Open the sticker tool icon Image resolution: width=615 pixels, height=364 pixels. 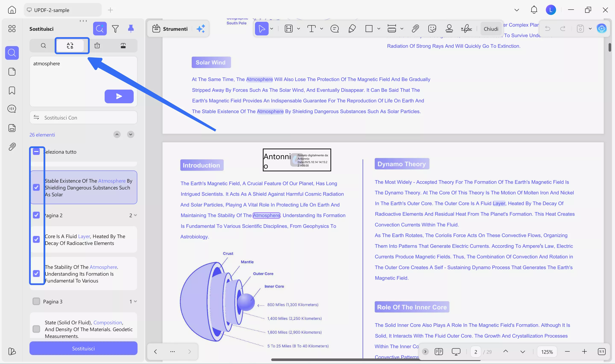432,29
